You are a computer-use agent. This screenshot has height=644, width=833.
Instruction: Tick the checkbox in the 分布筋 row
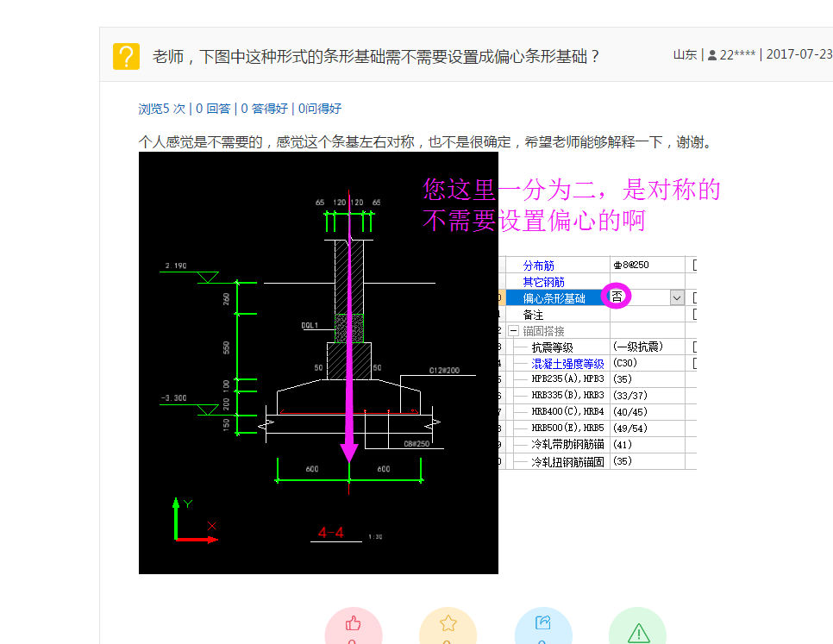click(x=695, y=265)
